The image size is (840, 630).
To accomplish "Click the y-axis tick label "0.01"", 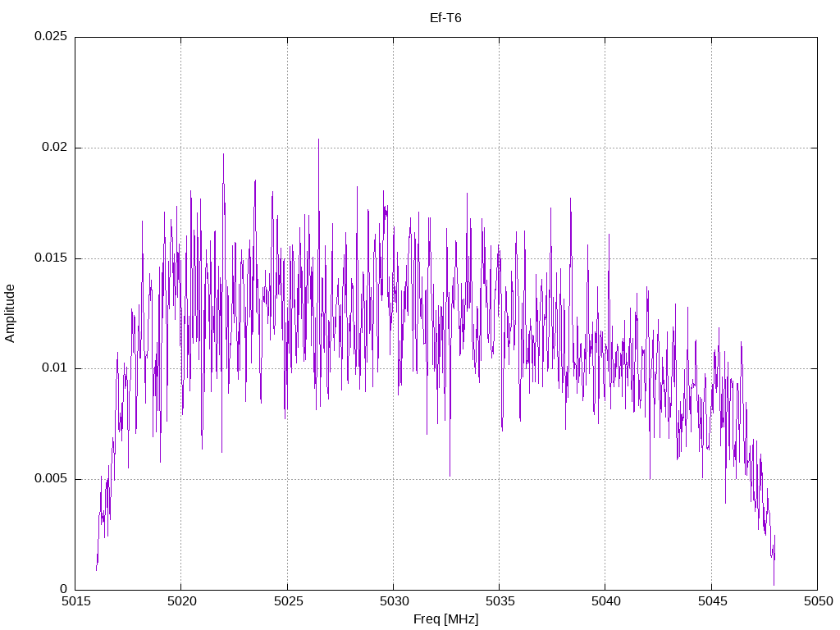I will click(55, 368).
